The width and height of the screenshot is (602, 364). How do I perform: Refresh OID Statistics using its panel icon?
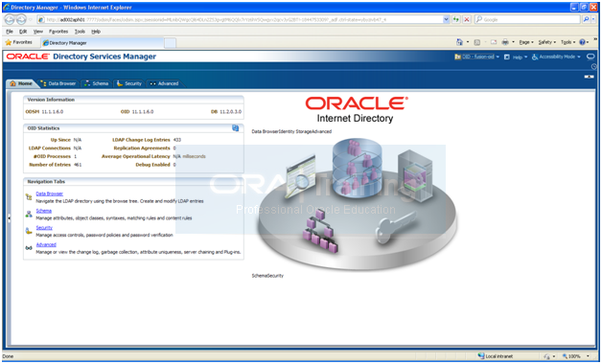point(236,128)
